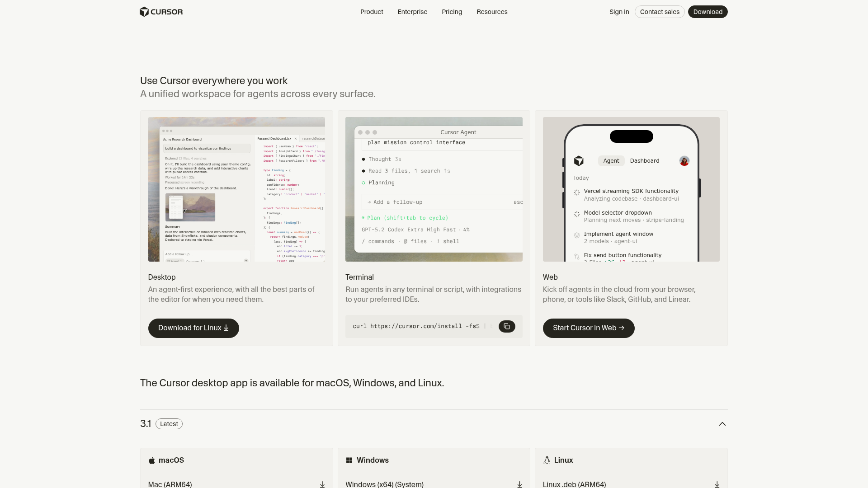Screen dimensions: 868x488
Task: Click the Desktop card heading
Action: pyautogui.click(x=162, y=277)
